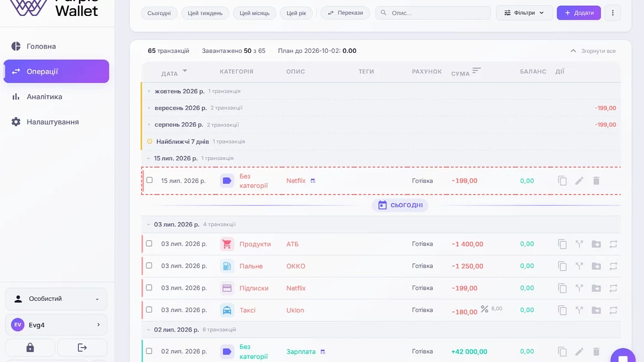Click the Таксі car category icon
Screen dimensions: 644x362
(227, 310)
